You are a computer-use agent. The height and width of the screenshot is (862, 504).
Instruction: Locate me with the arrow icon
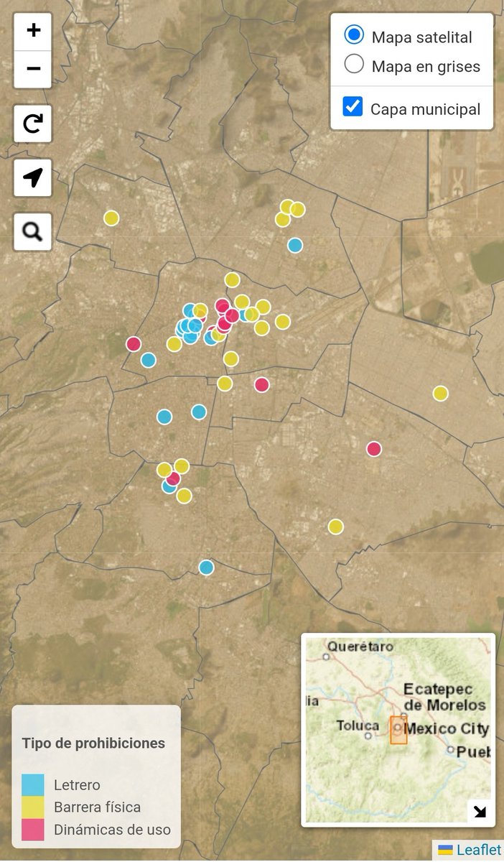click(33, 177)
